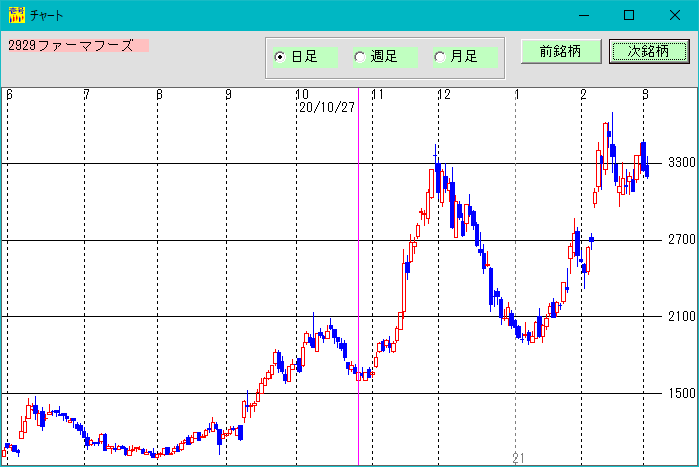Minimize the チャート window
The width and height of the screenshot is (699, 467).
point(583,15)
